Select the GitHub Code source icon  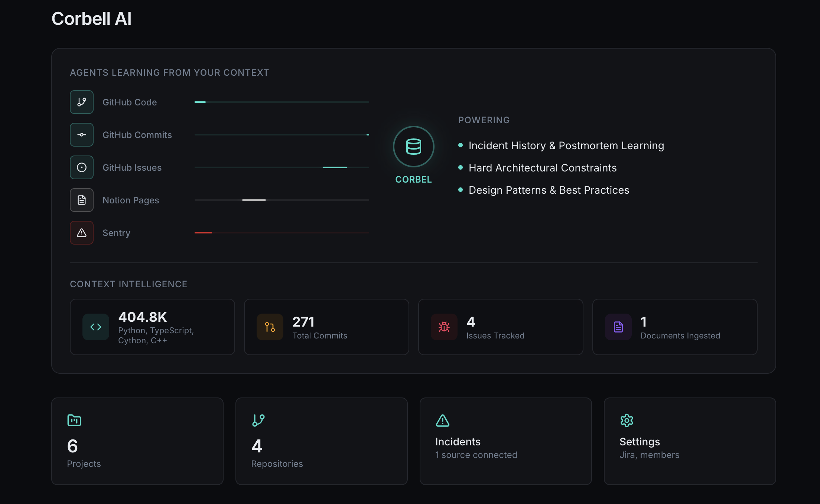81,102
